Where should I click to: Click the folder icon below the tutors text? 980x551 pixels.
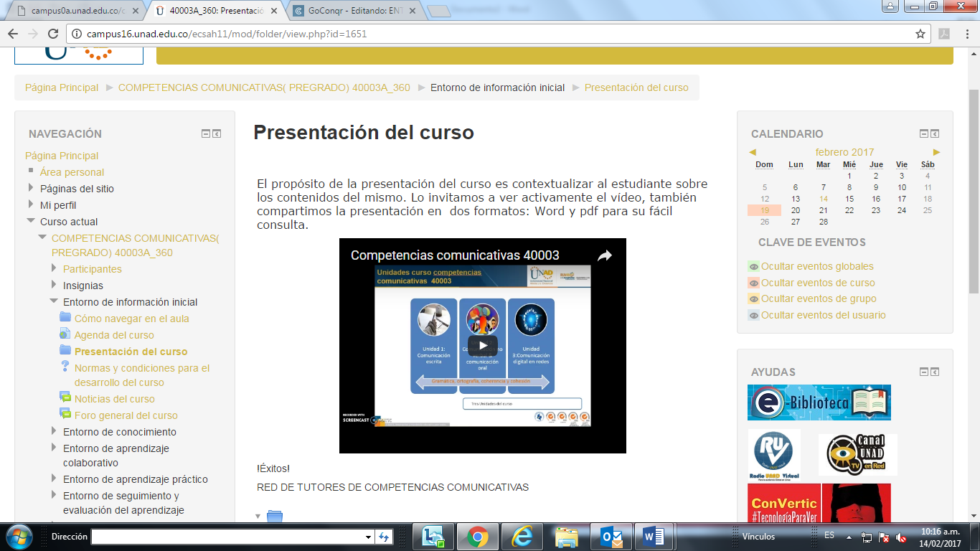tap(274, 517)
